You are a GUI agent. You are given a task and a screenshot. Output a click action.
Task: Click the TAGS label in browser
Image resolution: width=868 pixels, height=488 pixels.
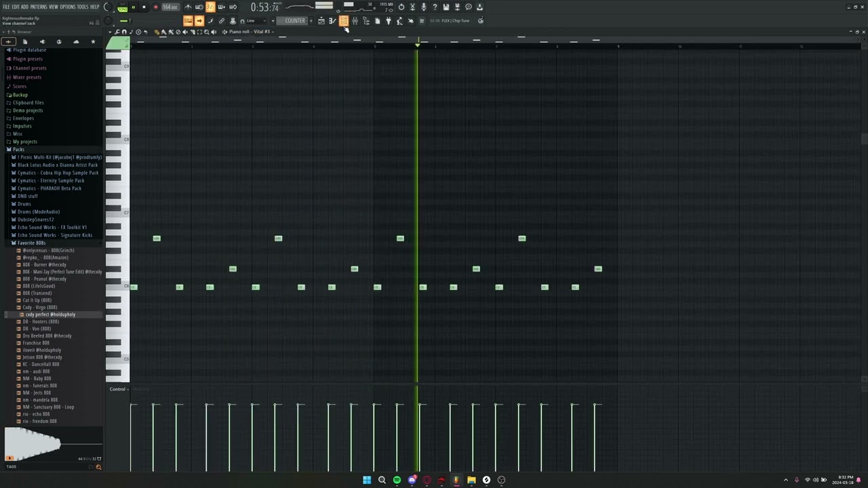pos(11,466)
